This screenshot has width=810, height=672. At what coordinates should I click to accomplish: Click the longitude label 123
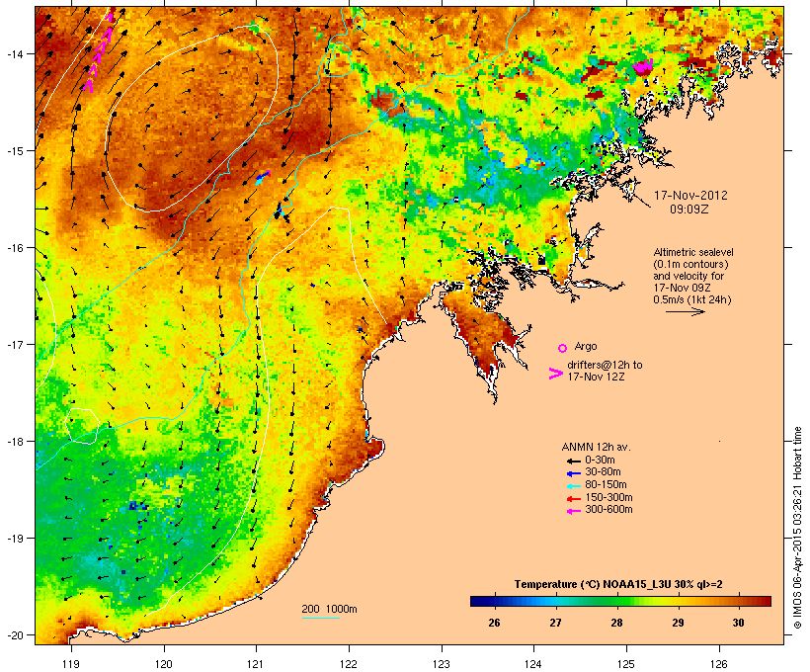[x=442, y=664]
